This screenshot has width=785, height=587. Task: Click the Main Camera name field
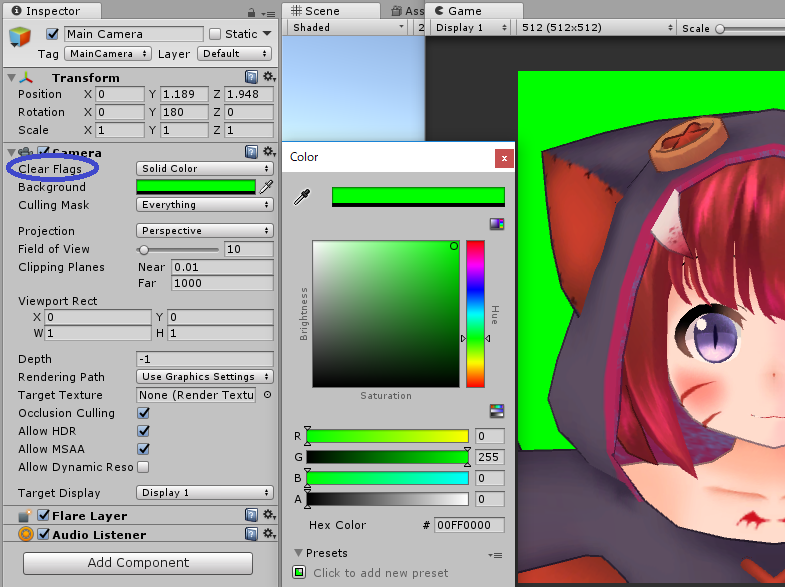click(134, 34)
